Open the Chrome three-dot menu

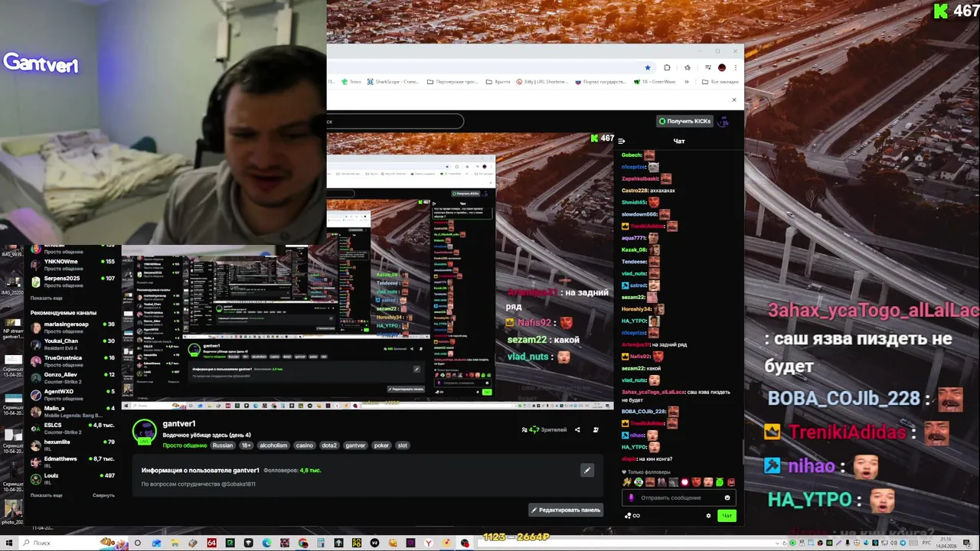click(x=735, y=67)
